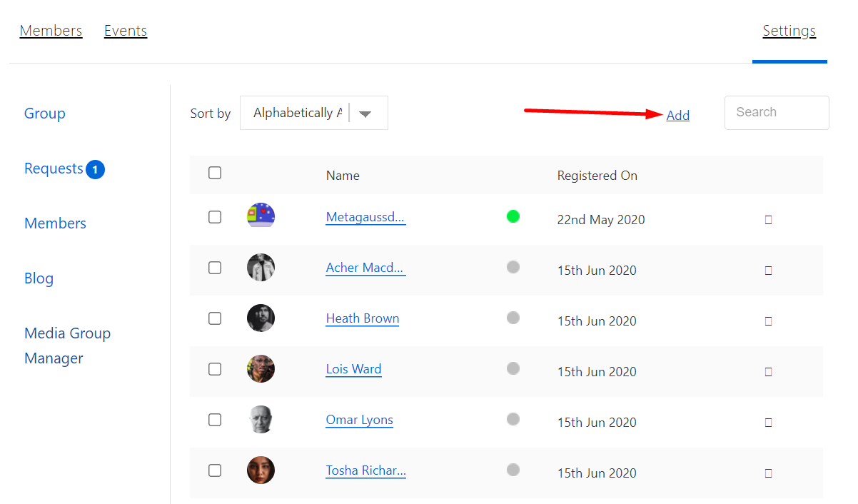The image size is (858, 504).
Task: Open Lois Ward's profile link
Action: coord(353,369)
